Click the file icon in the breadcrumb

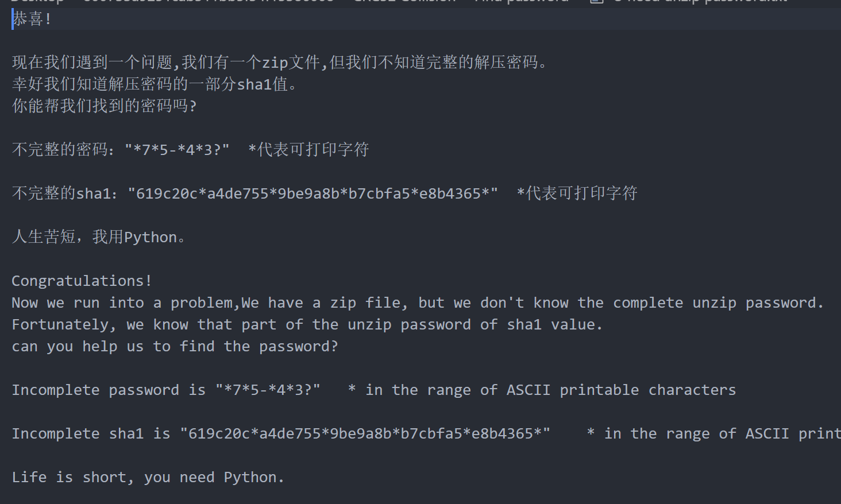597,2
